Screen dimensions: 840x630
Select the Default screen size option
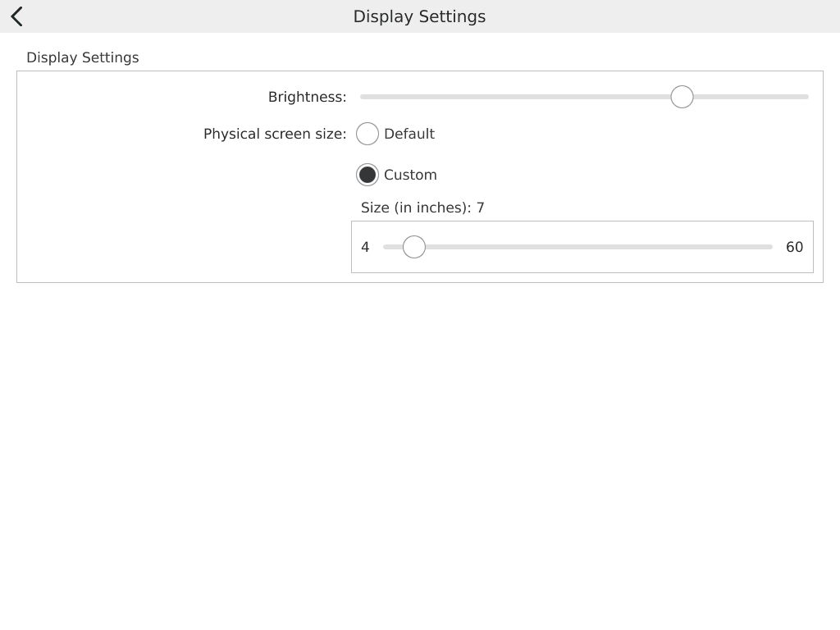click(x=367, y=134)
